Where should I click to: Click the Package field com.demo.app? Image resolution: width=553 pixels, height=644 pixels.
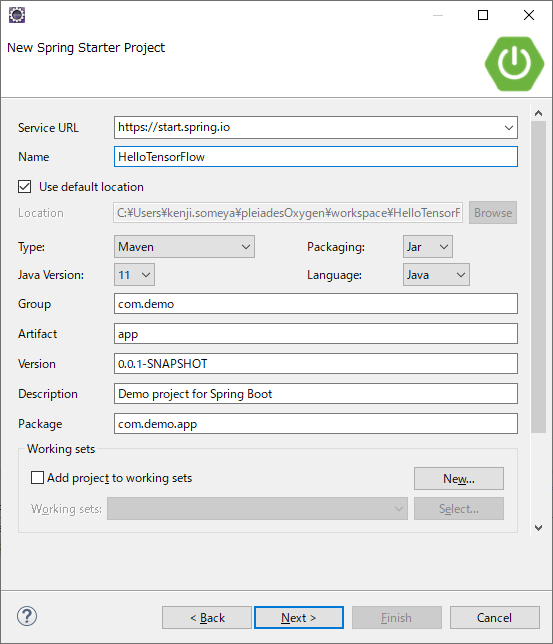point(316,424)
